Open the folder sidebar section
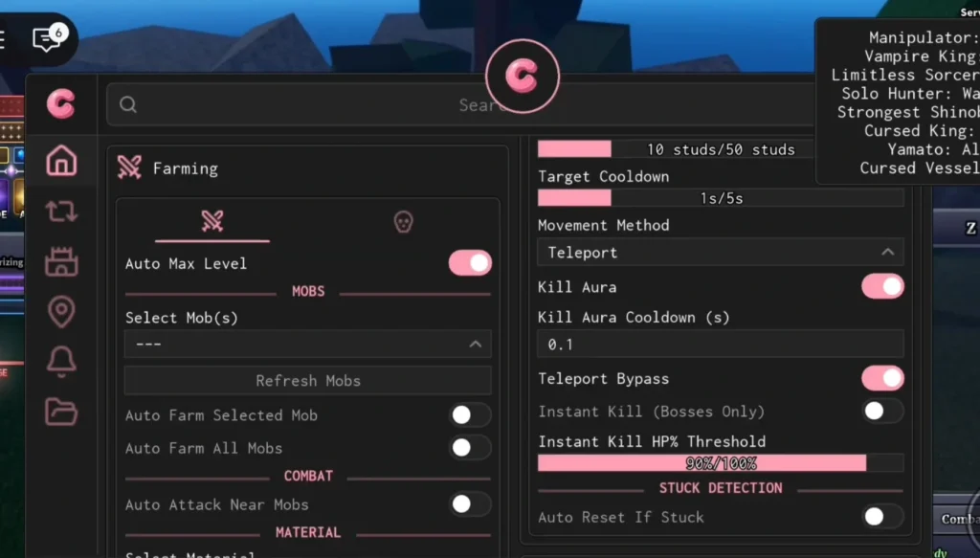The image size is (980, 558). (61, 412)
